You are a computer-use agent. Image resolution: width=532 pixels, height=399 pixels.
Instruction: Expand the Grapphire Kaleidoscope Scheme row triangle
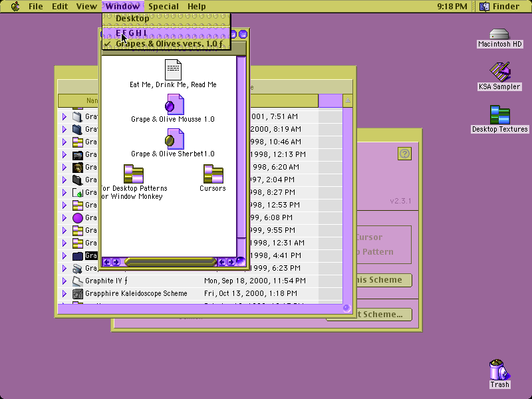click(65, 293)
